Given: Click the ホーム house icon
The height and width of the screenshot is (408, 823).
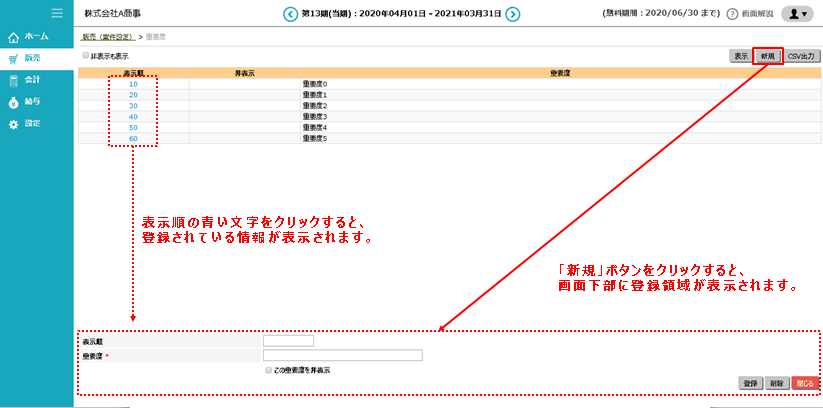Looking at the screenshot, I should tap(14, 38).
